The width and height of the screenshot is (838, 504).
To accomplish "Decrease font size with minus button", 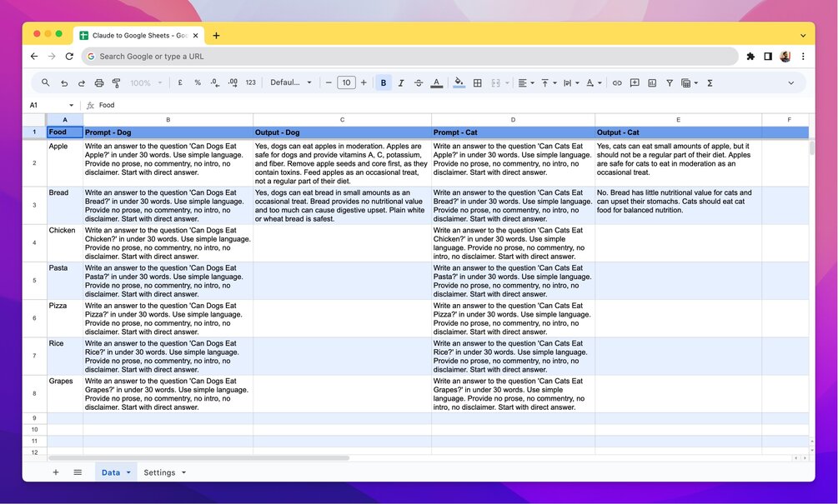I will pos(329,82).
